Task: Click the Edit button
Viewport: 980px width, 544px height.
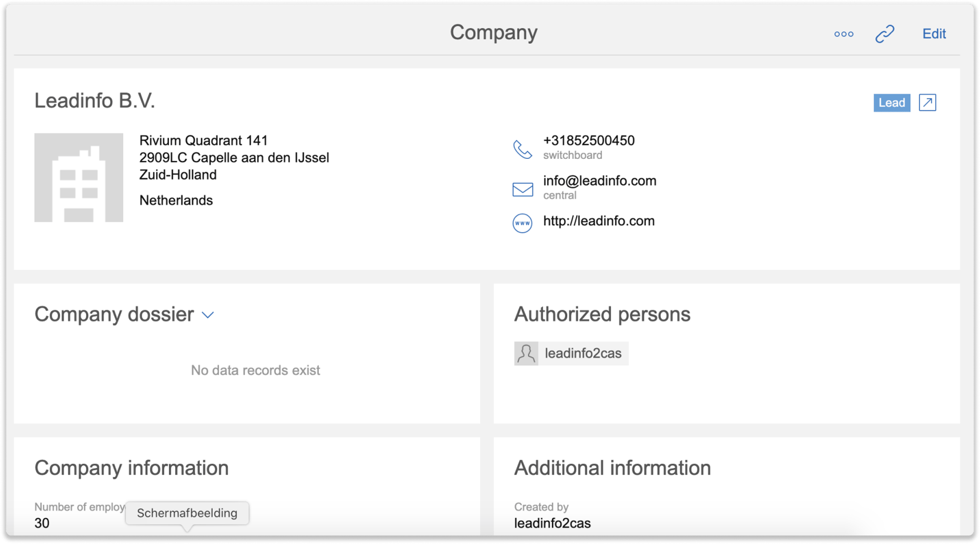Action: tap(933, 34)
